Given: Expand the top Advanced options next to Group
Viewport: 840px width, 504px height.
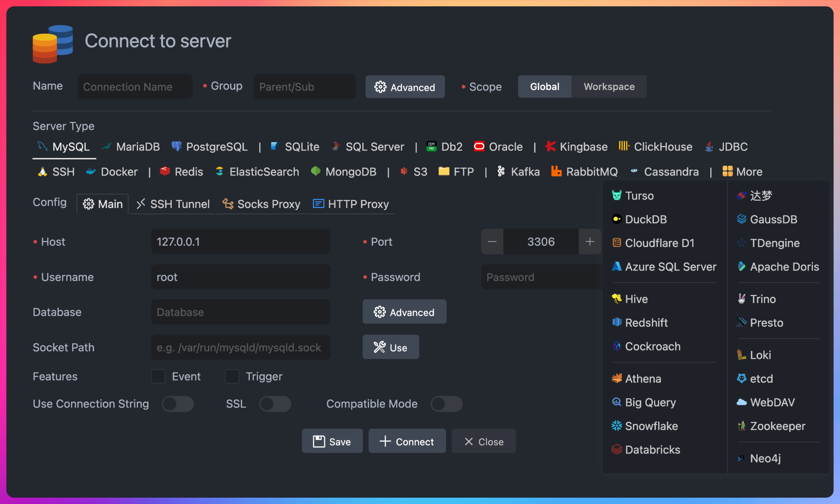Looking at the screenshot, I should (405, 87).
